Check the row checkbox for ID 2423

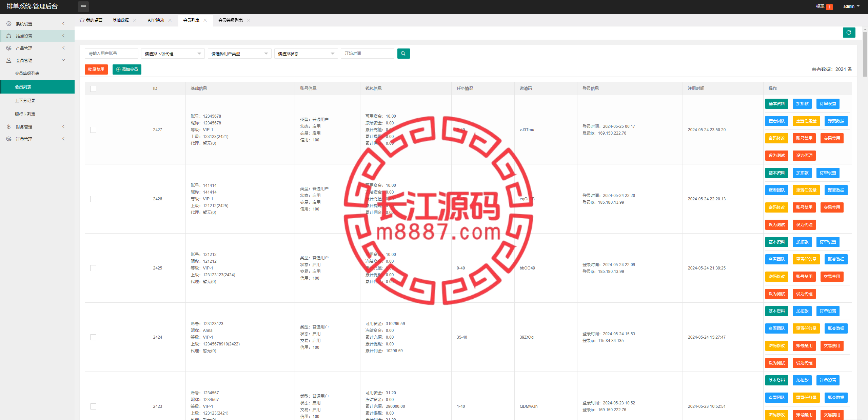[93, 406]
